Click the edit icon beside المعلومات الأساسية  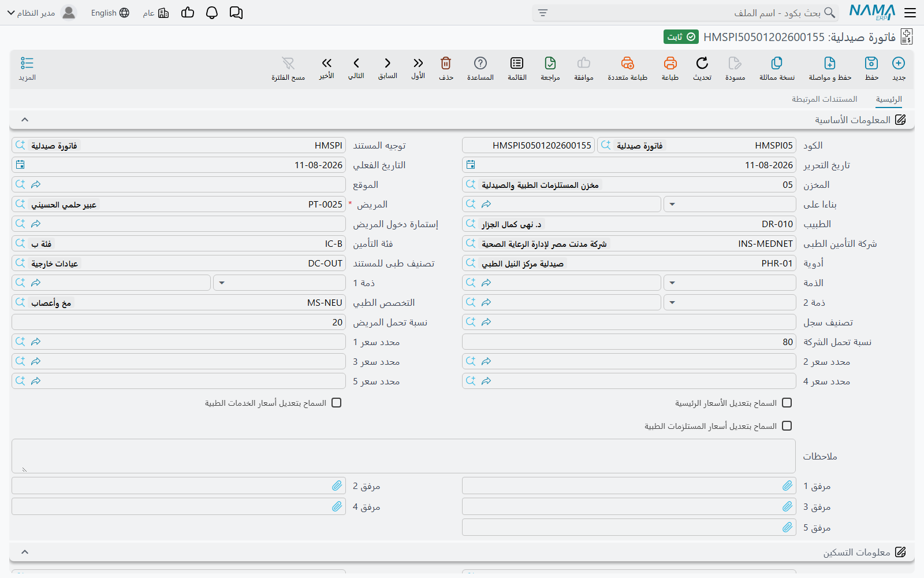click(900, 120)
